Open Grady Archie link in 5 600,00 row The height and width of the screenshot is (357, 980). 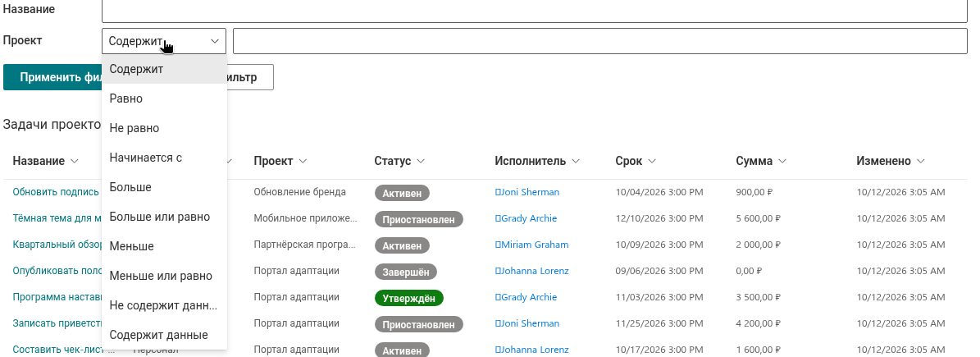[x=526, y=218]
